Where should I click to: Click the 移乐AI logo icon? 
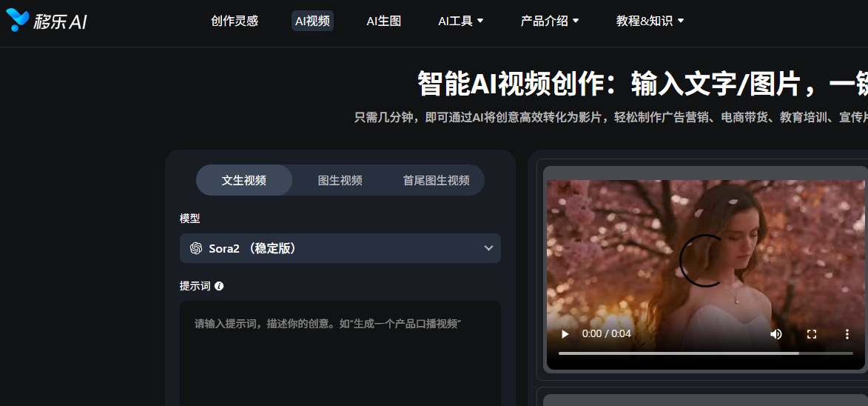click(17, 21)
